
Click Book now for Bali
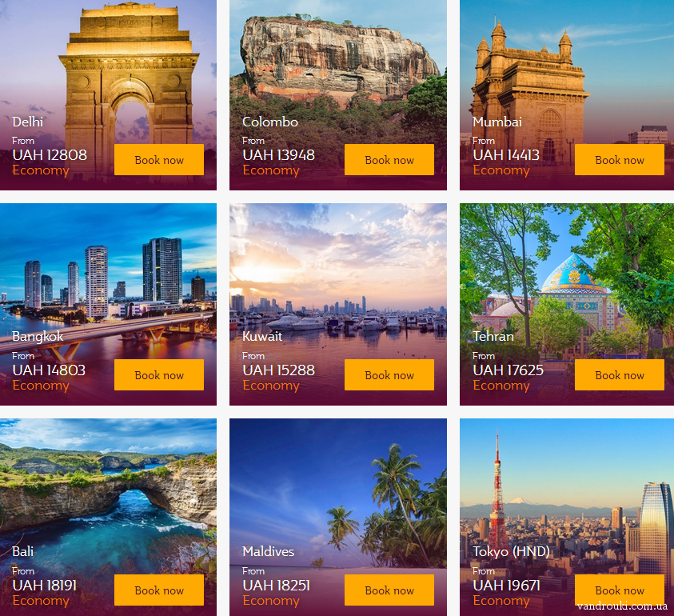[159, 590]
